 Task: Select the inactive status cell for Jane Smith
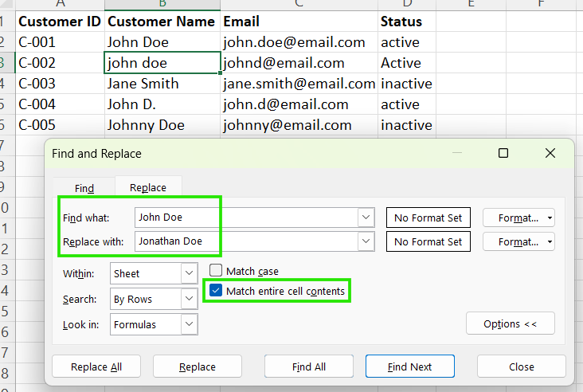[x=407, y=84]
